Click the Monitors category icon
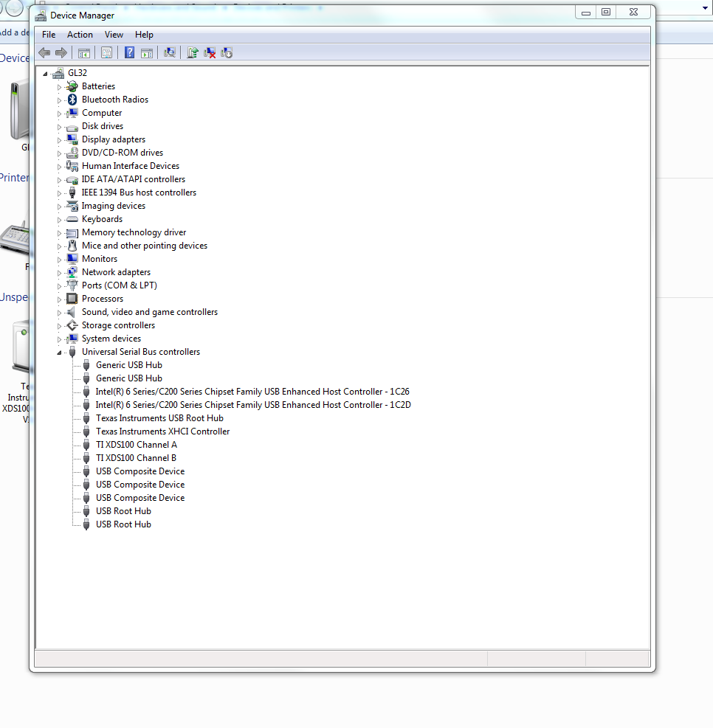 pyautogui.click(x=72, y=259)
